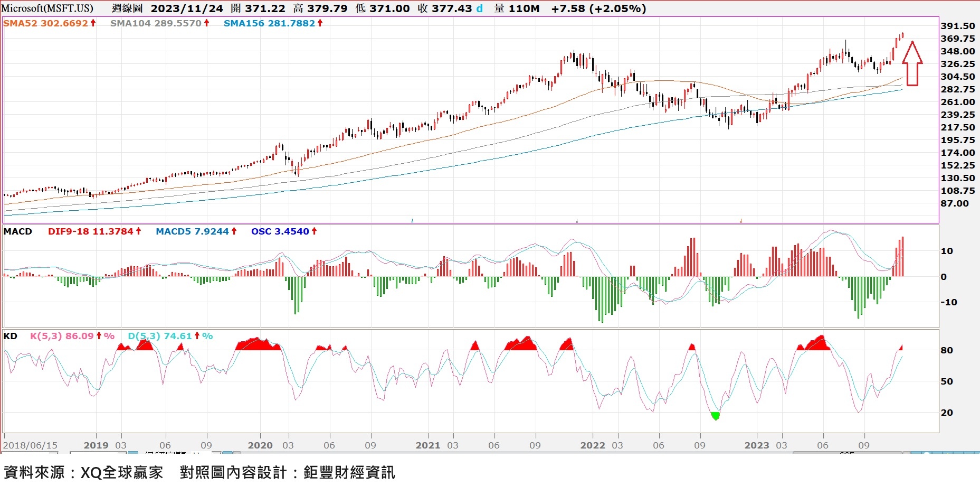This screenshot has height=486, width=980.
Task: Click the 2023 year label on time axis
Action: click(x=757, y=445)
